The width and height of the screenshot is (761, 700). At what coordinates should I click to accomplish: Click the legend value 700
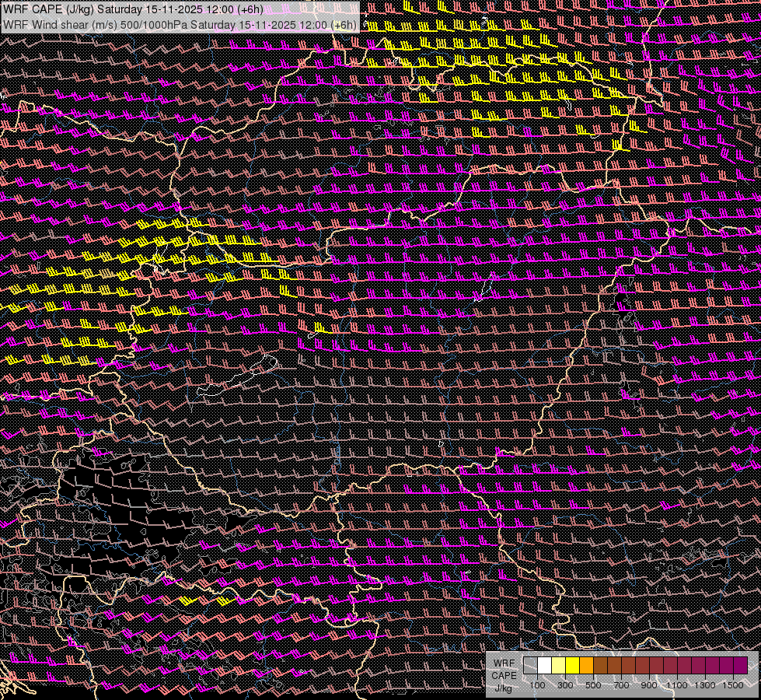[621, 685]
